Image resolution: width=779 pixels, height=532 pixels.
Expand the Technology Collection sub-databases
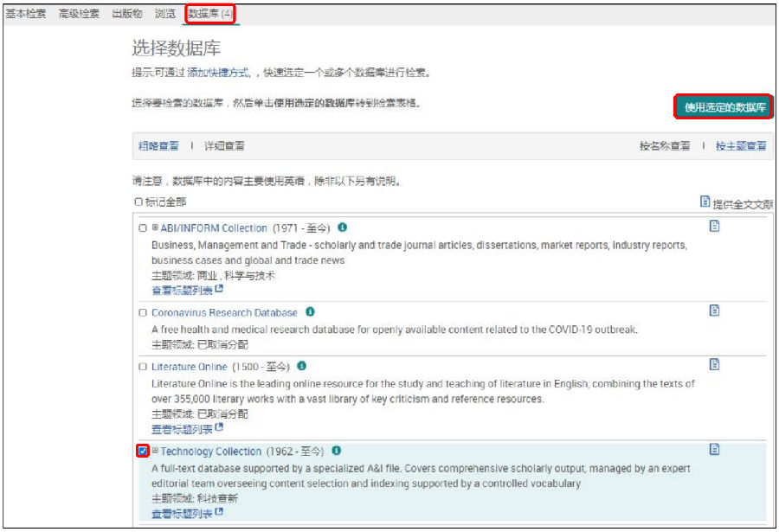[155, 451]
